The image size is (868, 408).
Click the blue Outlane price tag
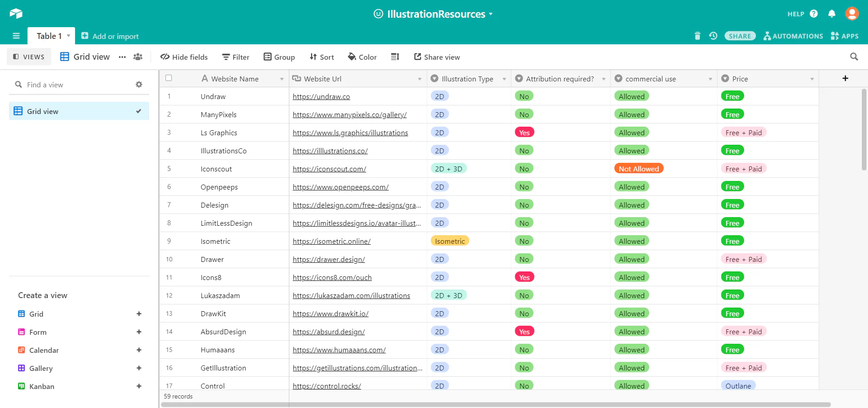point(738,386)
